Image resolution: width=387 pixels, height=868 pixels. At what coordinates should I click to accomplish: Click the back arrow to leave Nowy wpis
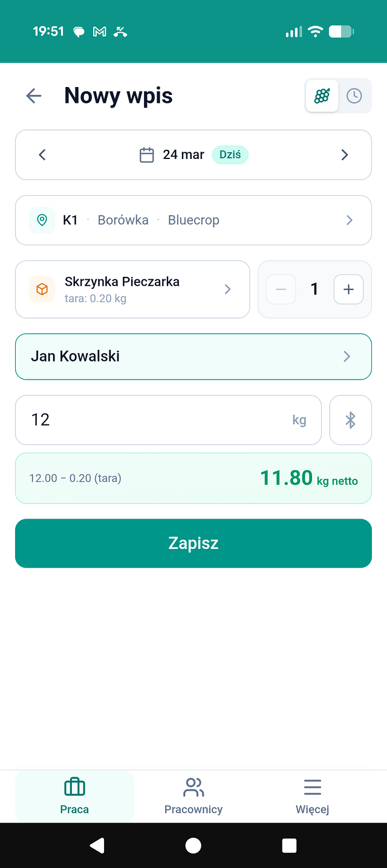[33, 96]
